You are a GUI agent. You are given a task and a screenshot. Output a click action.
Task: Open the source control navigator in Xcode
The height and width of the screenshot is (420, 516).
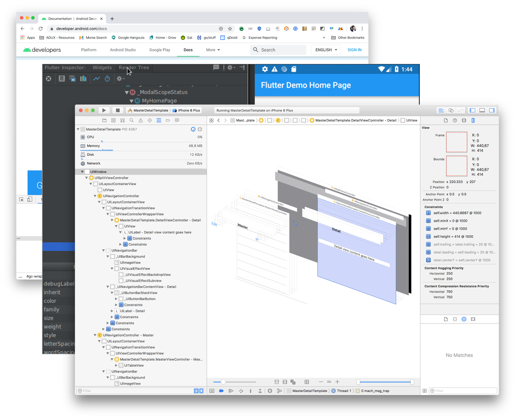113,120
